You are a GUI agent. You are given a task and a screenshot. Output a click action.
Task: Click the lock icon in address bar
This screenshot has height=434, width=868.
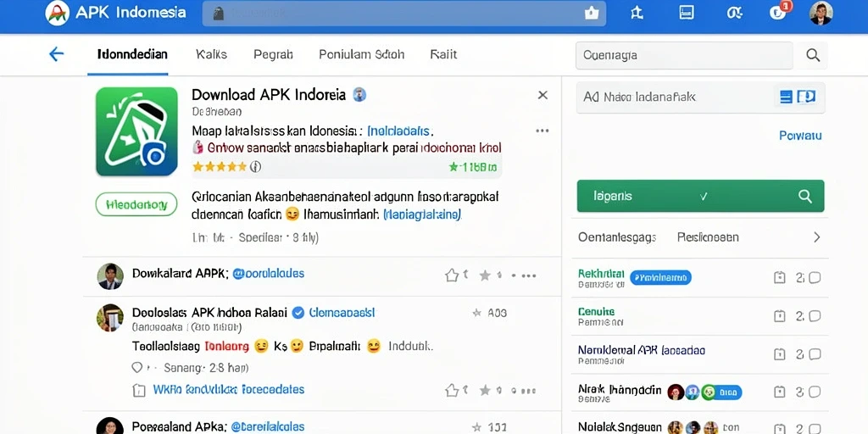[x=219, y=14]
